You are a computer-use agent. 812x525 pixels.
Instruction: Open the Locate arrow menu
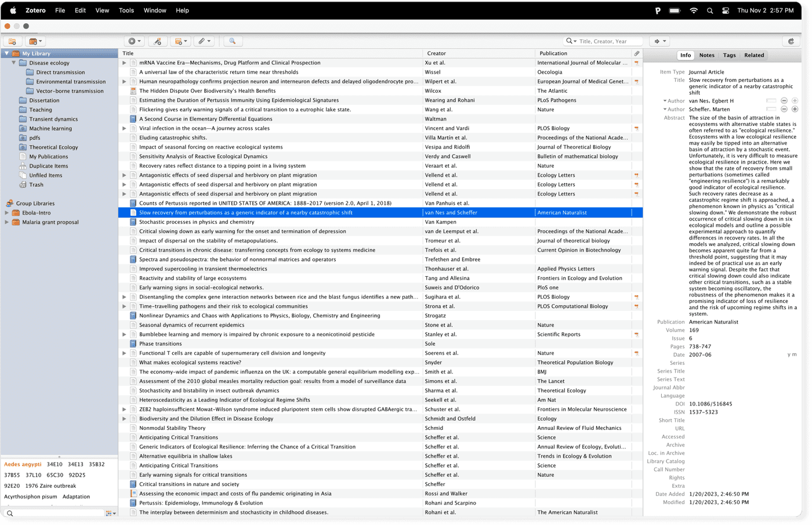pos(659,41)
